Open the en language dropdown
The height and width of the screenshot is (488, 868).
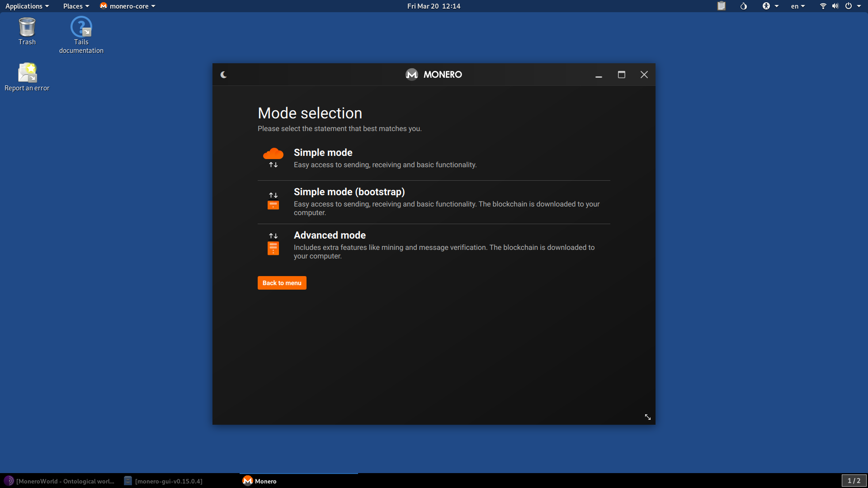(x=797, y=6)
